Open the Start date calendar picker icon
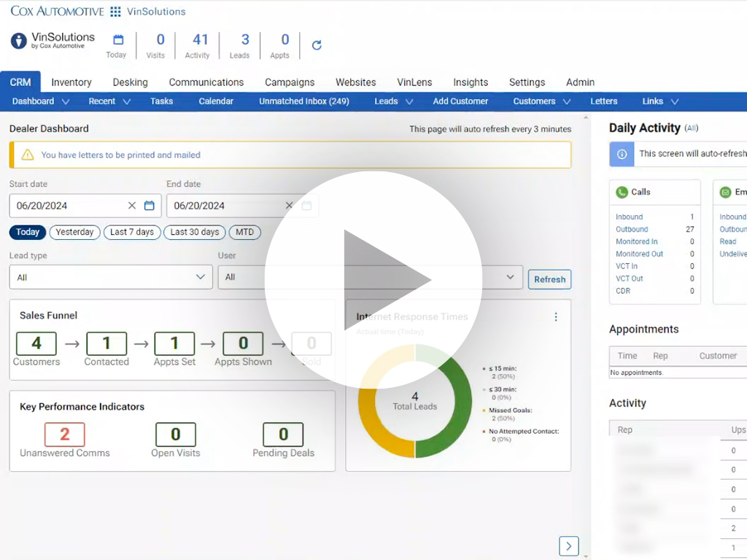This screenshot has height=560, width=747. tap(150, 206)
